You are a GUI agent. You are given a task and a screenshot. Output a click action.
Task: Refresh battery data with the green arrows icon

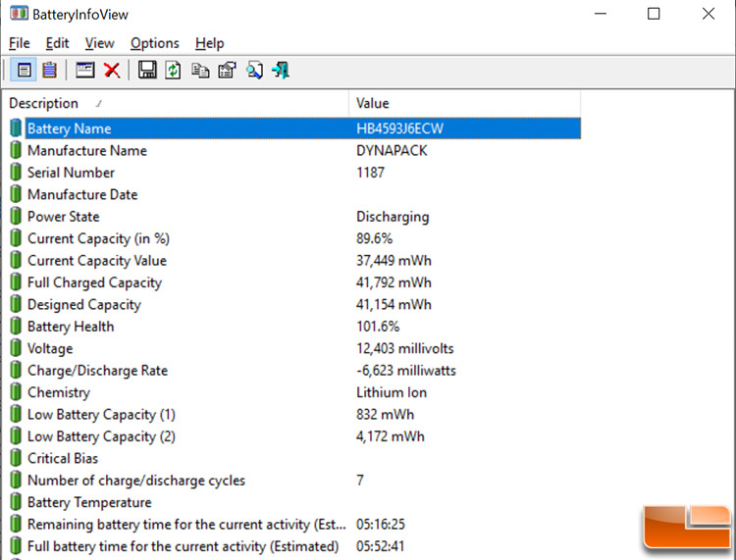pos(173,71)
